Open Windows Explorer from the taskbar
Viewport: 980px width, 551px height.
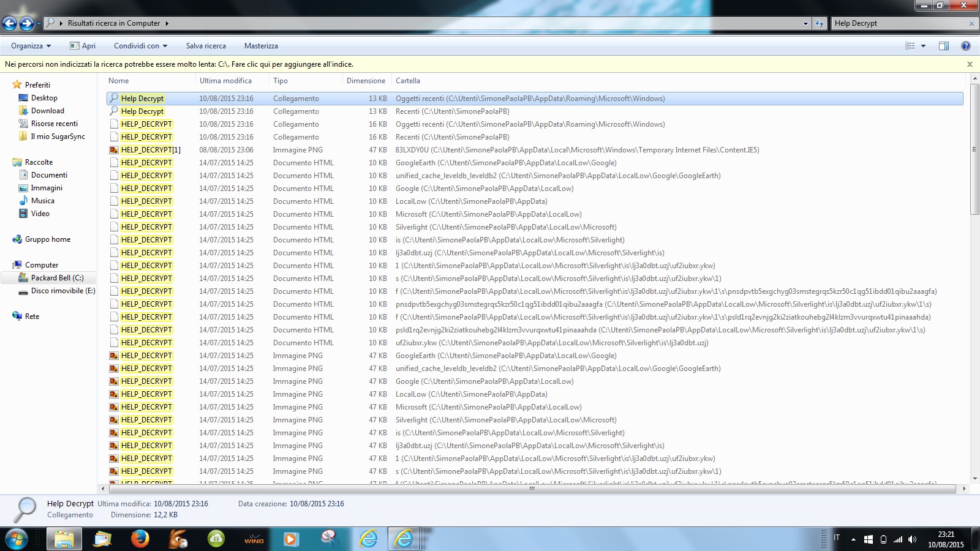(64, 539)
